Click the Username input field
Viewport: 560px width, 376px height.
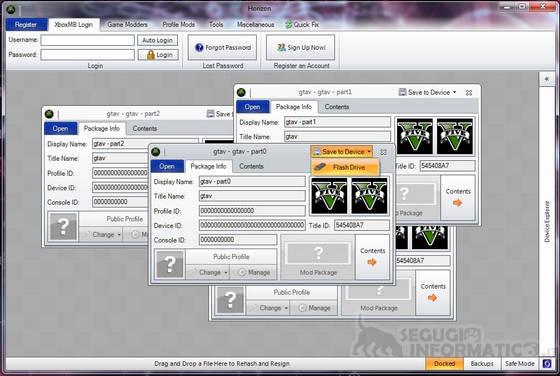click(88, 40)
